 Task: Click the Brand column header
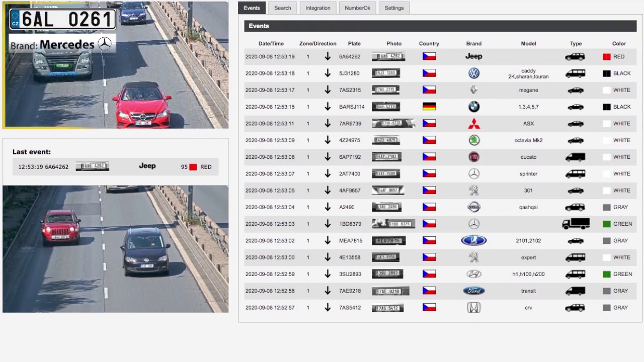474,44
